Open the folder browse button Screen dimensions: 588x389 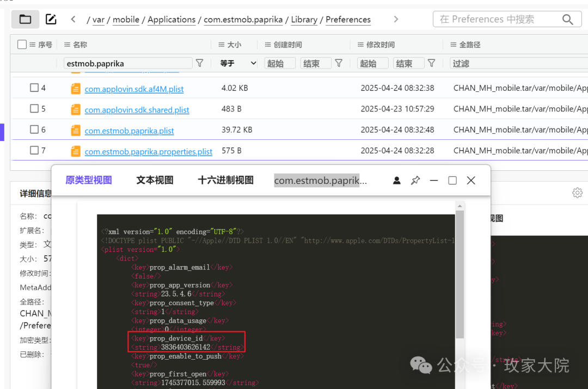pos(25,19)
